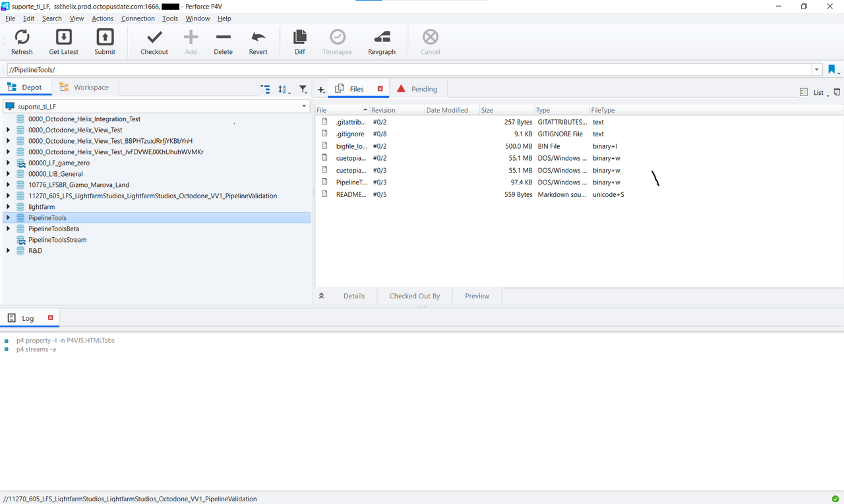Click the Refresh toolbar icon
Screen dimensions: 844x504
click(22, 37)
